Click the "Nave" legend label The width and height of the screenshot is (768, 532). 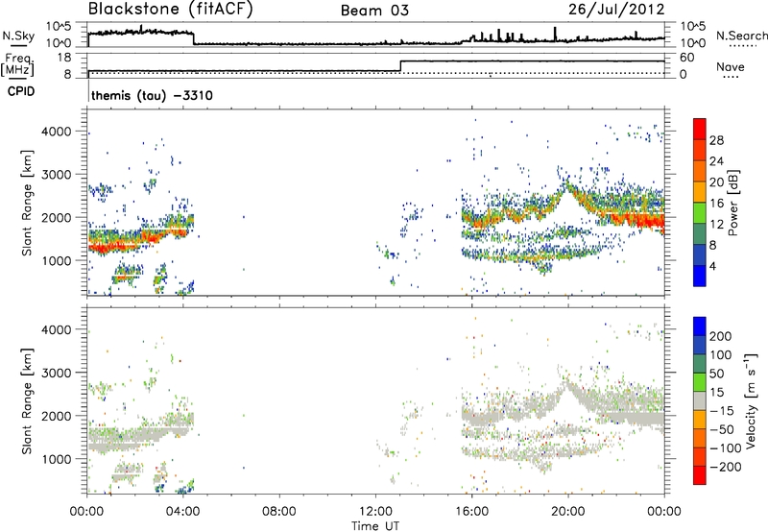tap(731, 67)
